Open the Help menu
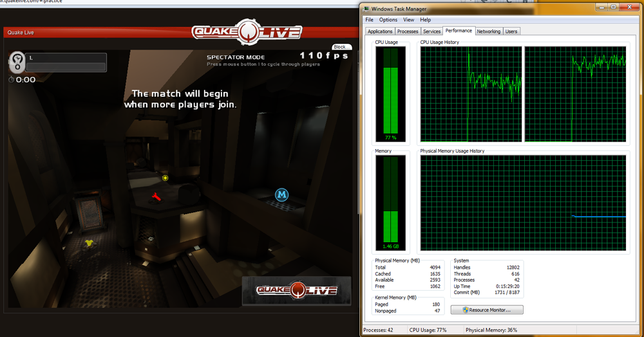Viewport: 644px width, 337px height. 426,20
